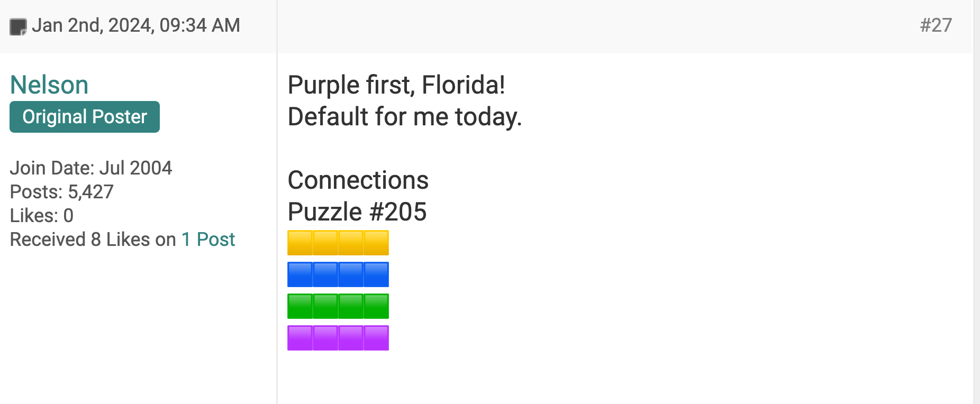Open Nelson's user profile
980x404 pixels.
(x=49, y=85)
